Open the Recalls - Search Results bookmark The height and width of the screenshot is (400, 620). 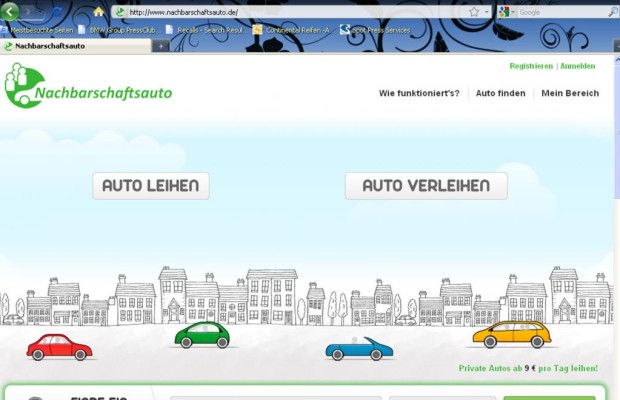pos(205,30)
